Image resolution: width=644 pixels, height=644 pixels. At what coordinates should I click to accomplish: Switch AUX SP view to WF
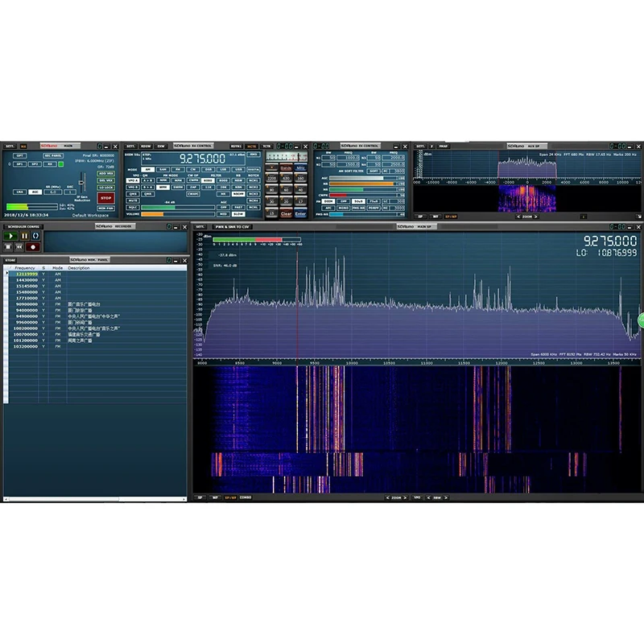(435, 217)
